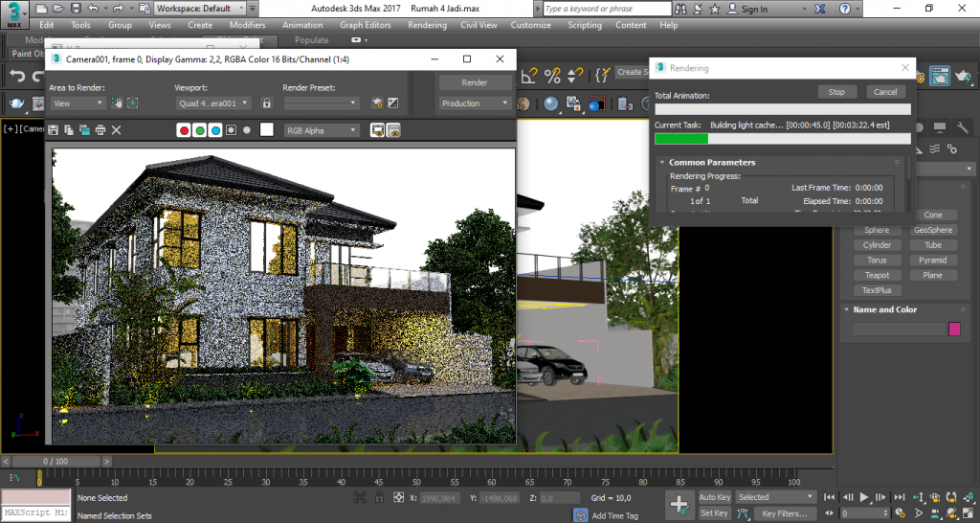
Task: Click Stop in Rendering dialog
Action: [836, 92]
